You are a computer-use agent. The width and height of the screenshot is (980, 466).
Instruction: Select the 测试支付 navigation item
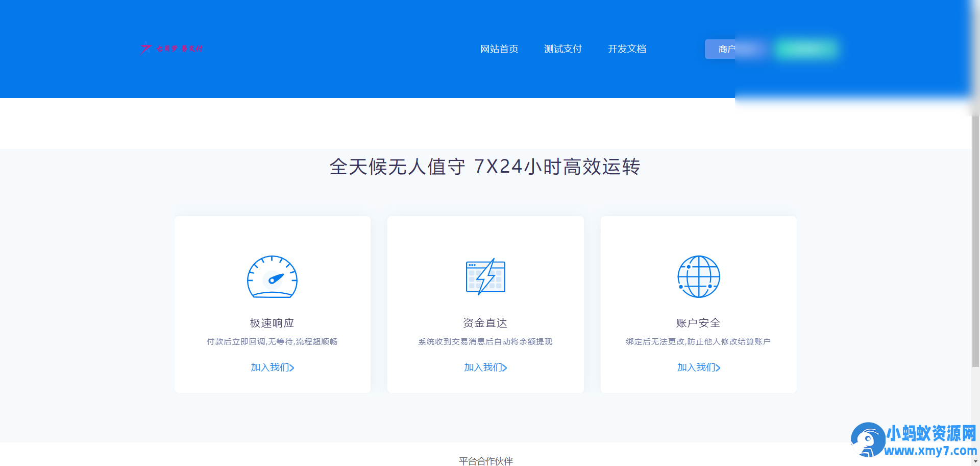pyautogui.click(x=563, y=49)
